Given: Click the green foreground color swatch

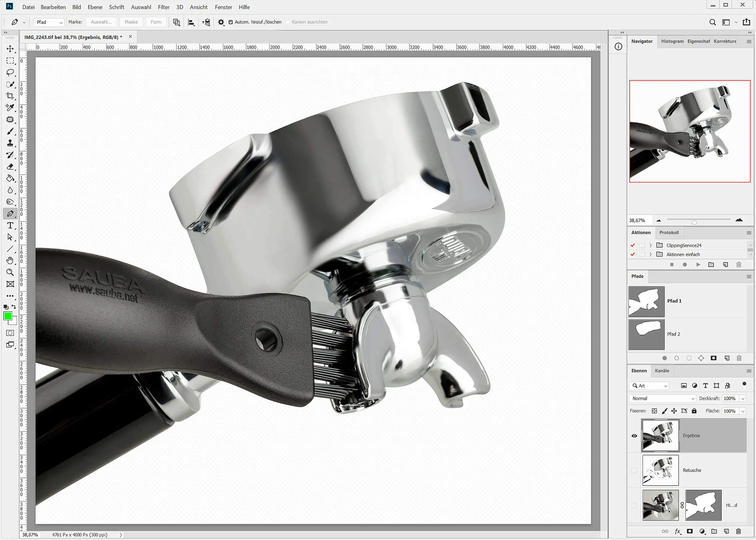Looking at the screenshot, I should click(x=8, y=316).
